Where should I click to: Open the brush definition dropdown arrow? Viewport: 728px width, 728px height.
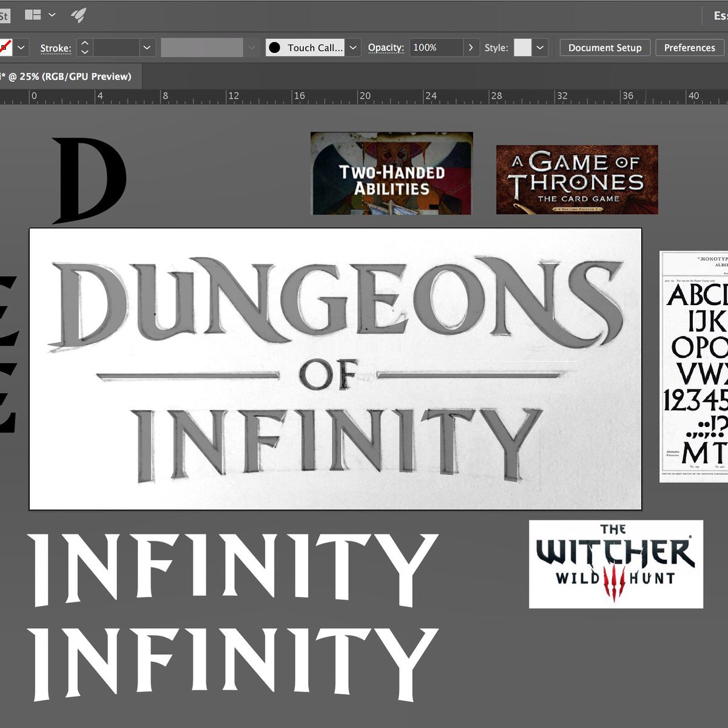(x=353, y=47)
